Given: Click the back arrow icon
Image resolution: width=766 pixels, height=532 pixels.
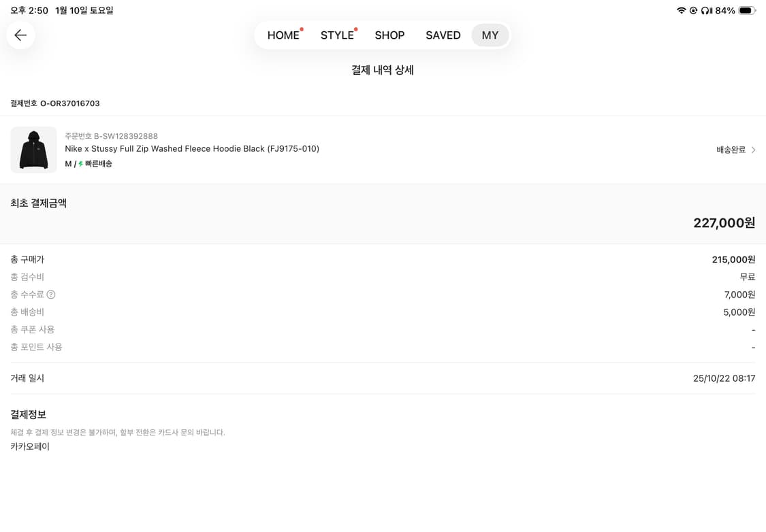Looking at the screenshot, I should click(x=20, y=35).
